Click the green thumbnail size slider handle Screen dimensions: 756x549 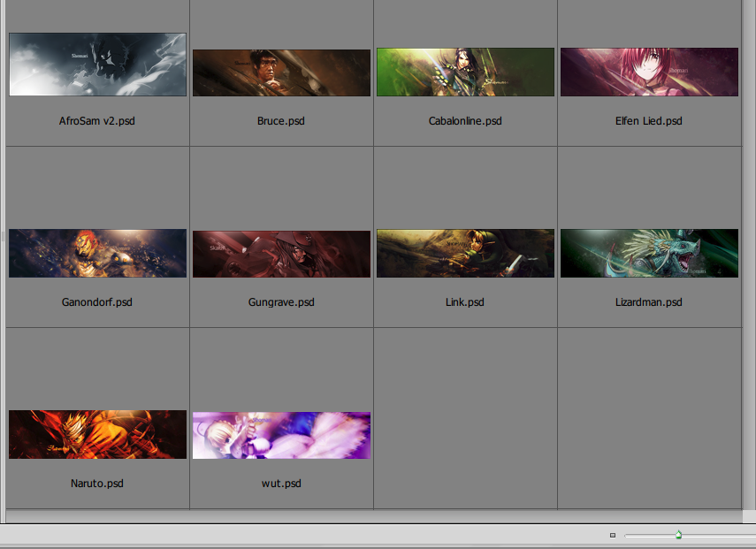click(x=678, y=535)
